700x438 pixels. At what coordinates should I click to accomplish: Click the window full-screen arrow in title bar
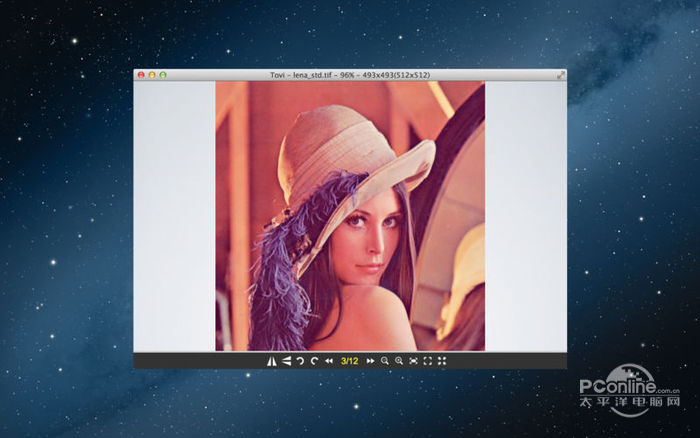(561, 75)
